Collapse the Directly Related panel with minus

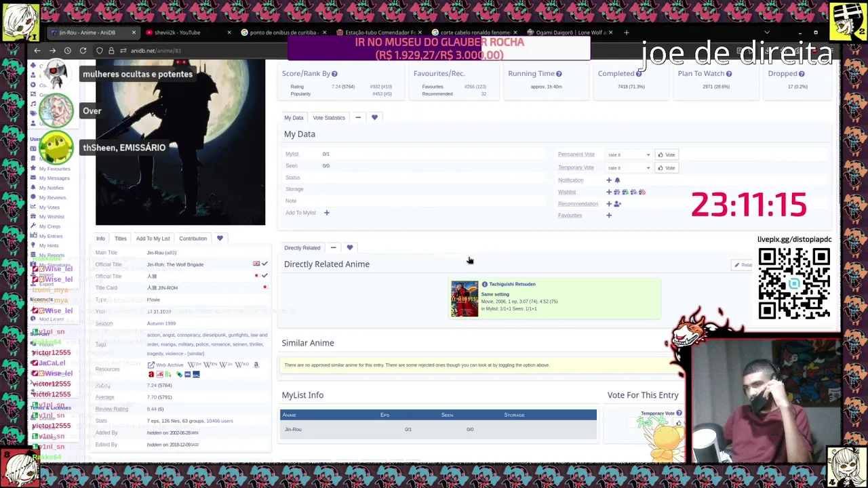tap(333, 248)
